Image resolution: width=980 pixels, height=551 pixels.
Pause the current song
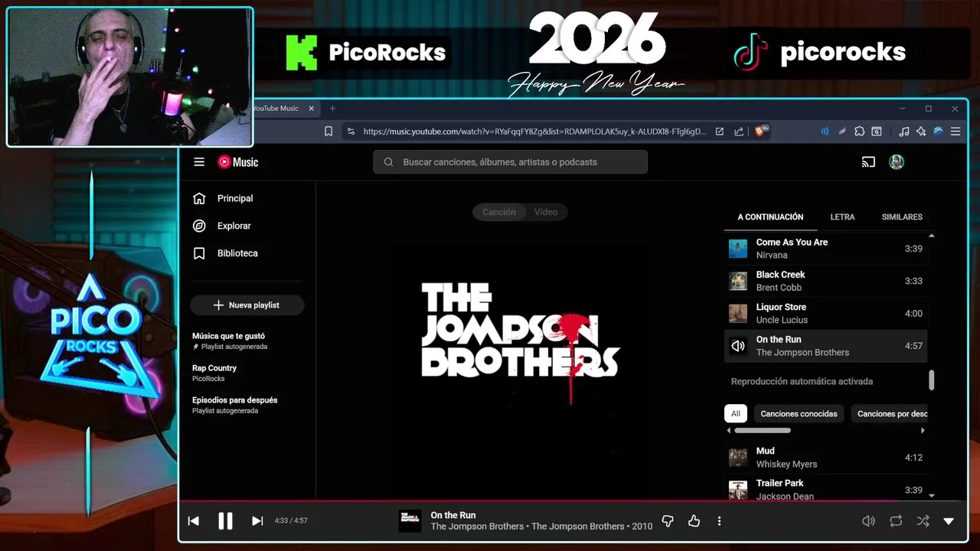click(225, 521)
